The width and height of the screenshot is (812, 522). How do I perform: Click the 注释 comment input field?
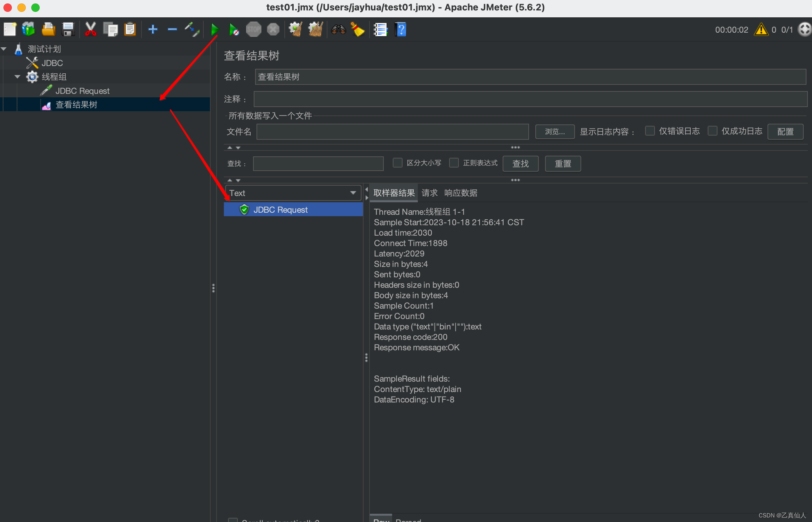(x=530, y=99)
